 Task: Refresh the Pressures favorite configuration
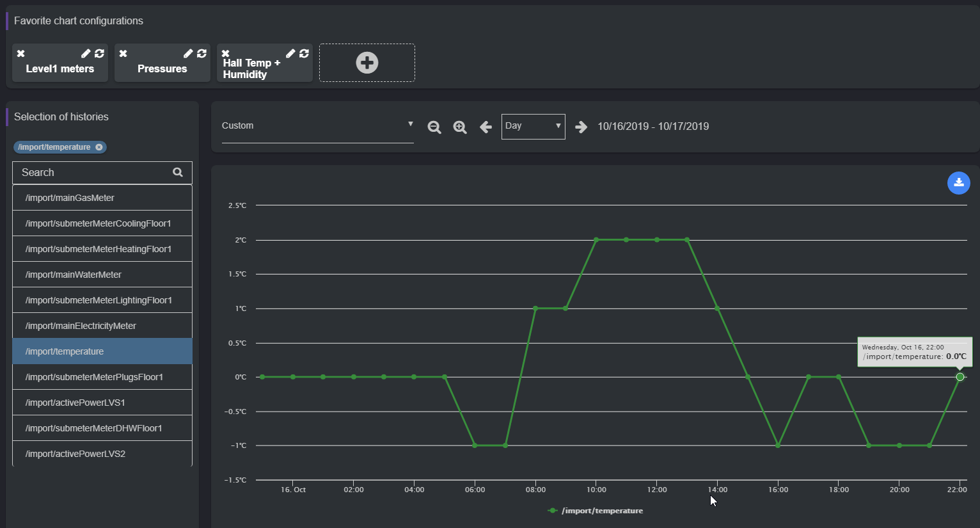click(x=202, y=53)
